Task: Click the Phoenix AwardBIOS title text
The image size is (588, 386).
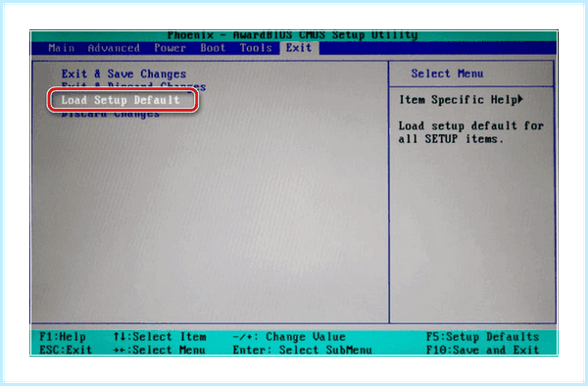Action: (x=292, y=35)
